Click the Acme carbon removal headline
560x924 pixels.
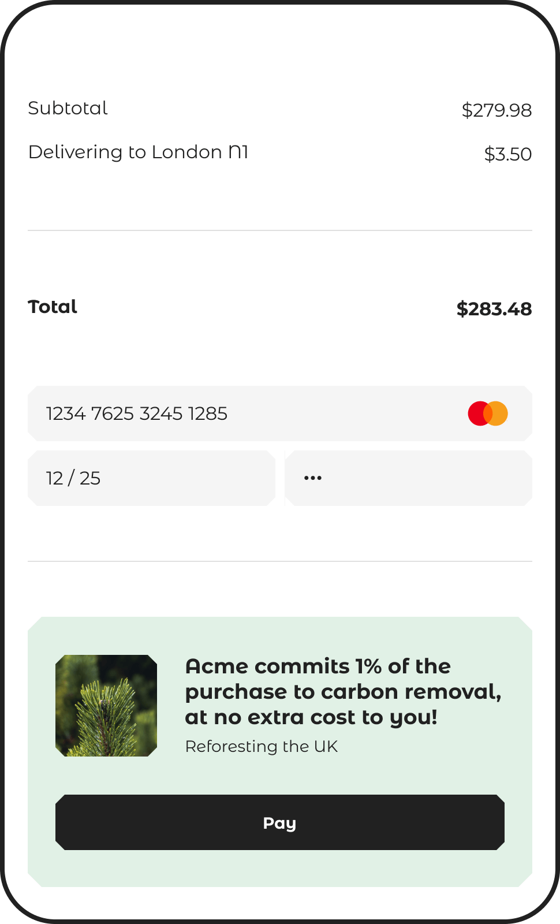(x=343, y=691)
